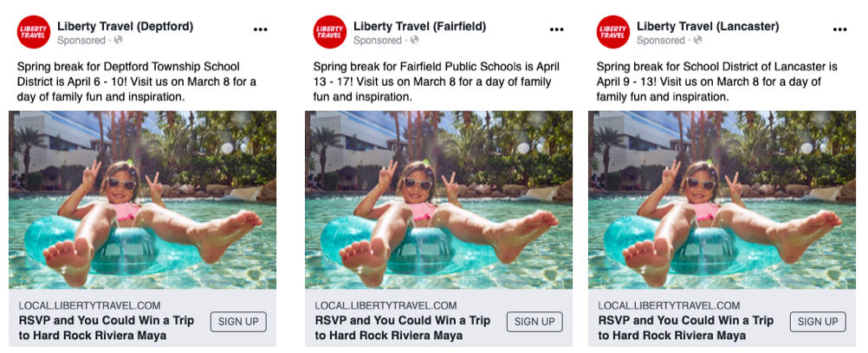This screenshot has width=868, height=353.
Task: Click the globe icon beside Sponsored in the Fairfield ad
Action: click(x=414, y=40)
